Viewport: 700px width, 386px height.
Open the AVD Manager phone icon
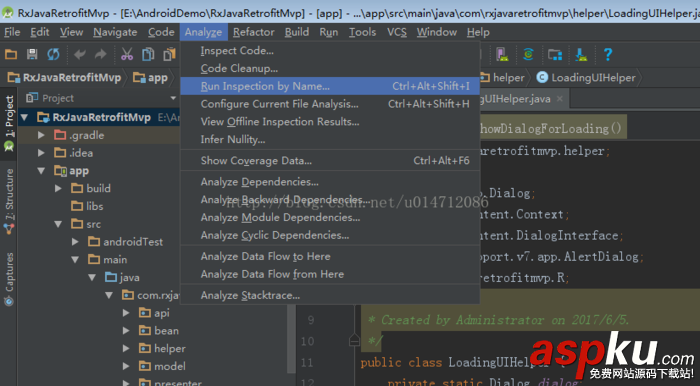[502, 54]
